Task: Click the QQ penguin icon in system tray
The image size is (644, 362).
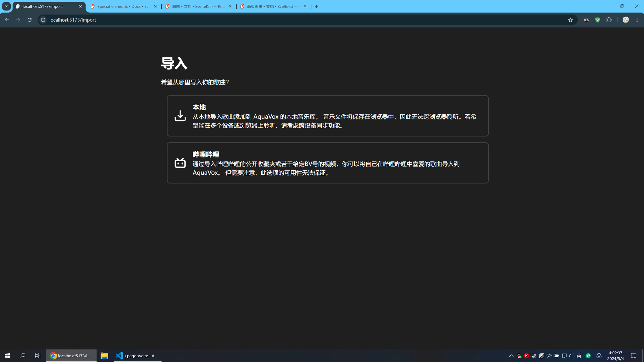Action: coord(519,356)
